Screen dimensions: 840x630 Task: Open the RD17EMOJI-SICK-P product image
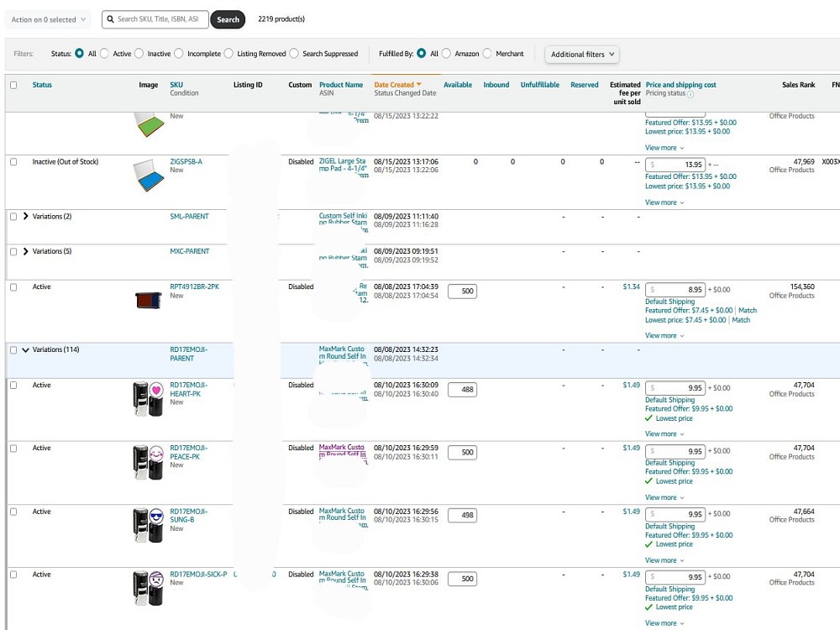[x=149, y=588]
